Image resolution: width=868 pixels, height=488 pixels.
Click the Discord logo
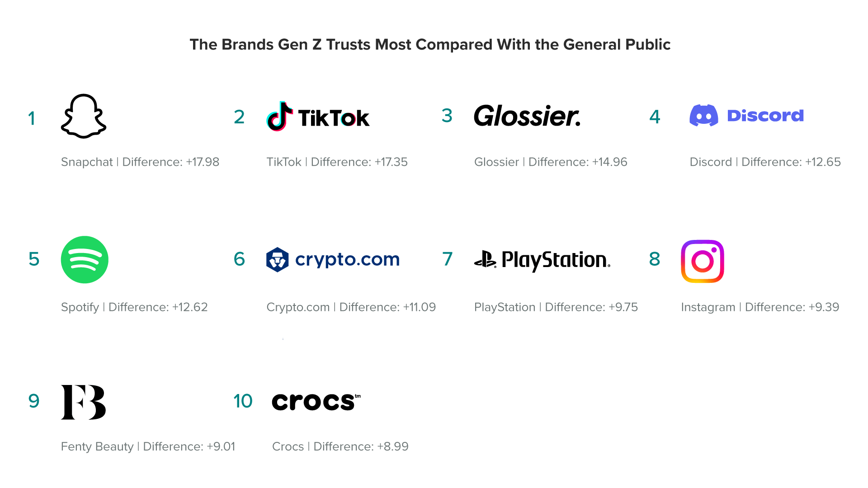(x=746, y=116)
